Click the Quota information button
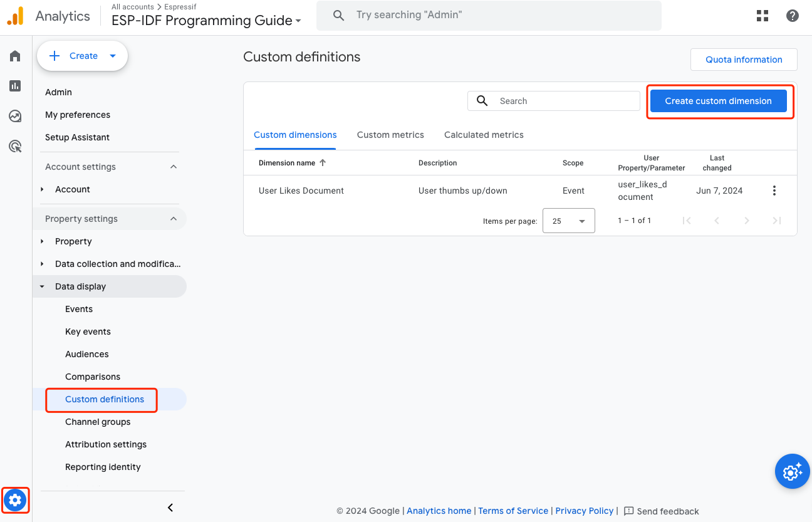The width and height of the screenshot is (812, 522). (744, 60)
